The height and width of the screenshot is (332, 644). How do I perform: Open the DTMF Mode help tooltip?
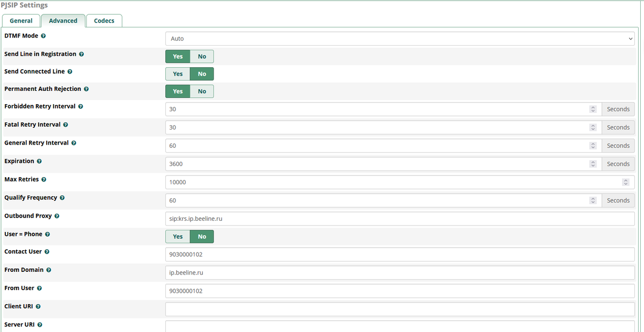coord(43,35)
